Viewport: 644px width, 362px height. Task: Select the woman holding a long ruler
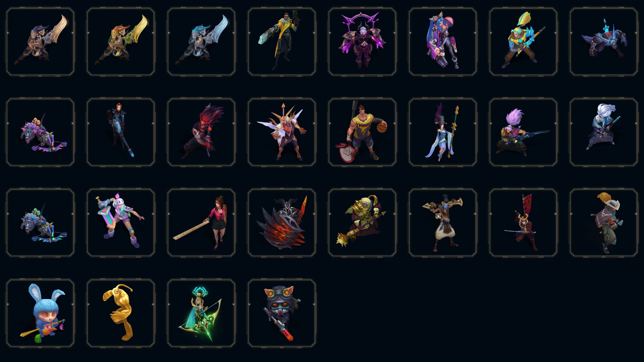click(201, 223)
